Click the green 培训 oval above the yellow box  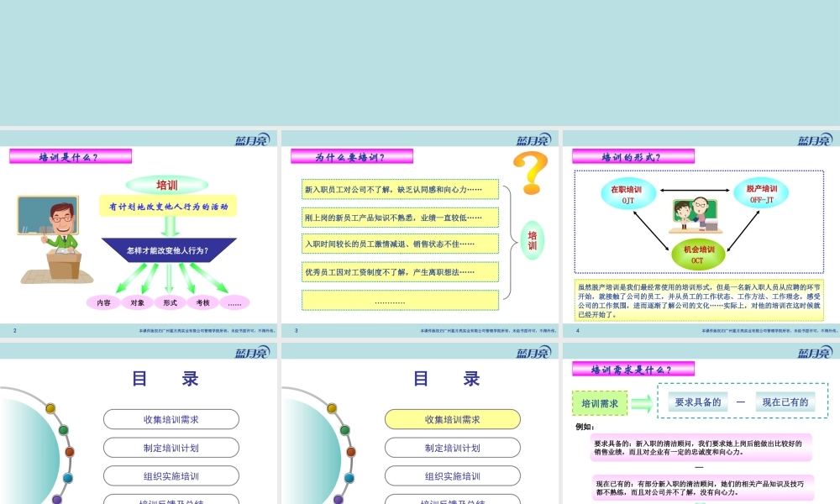[x=166, y=185]
